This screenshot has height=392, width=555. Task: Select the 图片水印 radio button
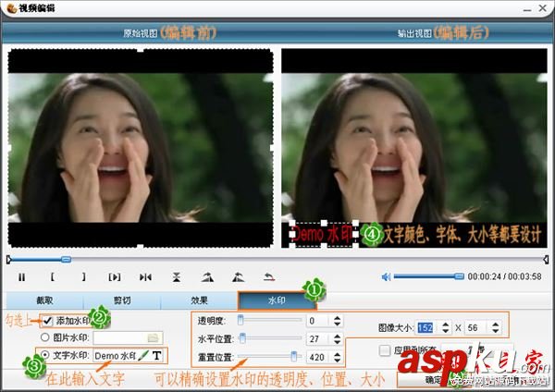tap(44, 337)
